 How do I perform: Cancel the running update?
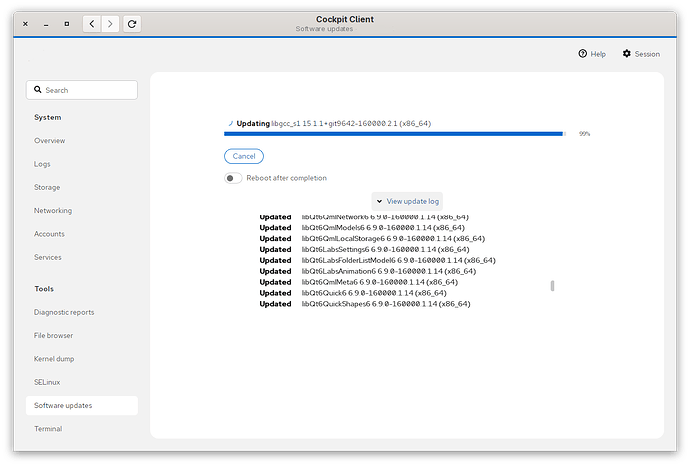click(x=244, y=156)
